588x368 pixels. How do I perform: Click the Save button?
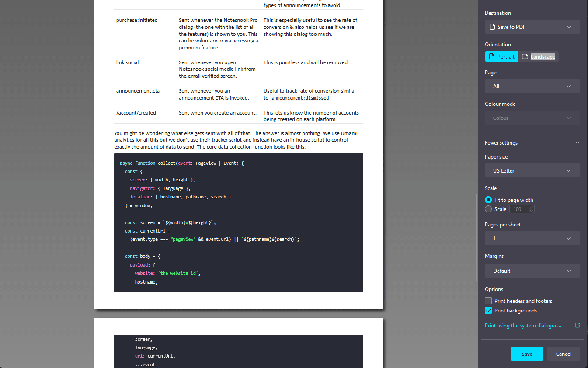[x=527, y=354]
